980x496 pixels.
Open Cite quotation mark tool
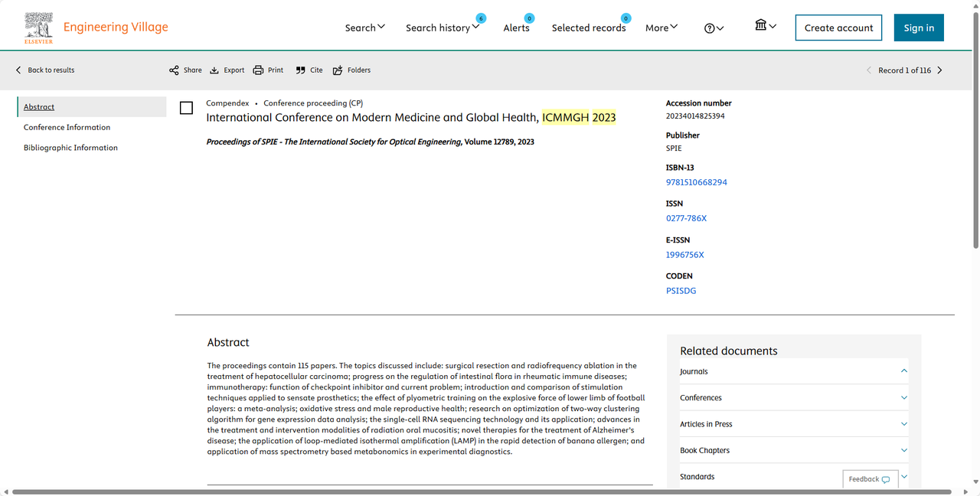tap(301, 70)
